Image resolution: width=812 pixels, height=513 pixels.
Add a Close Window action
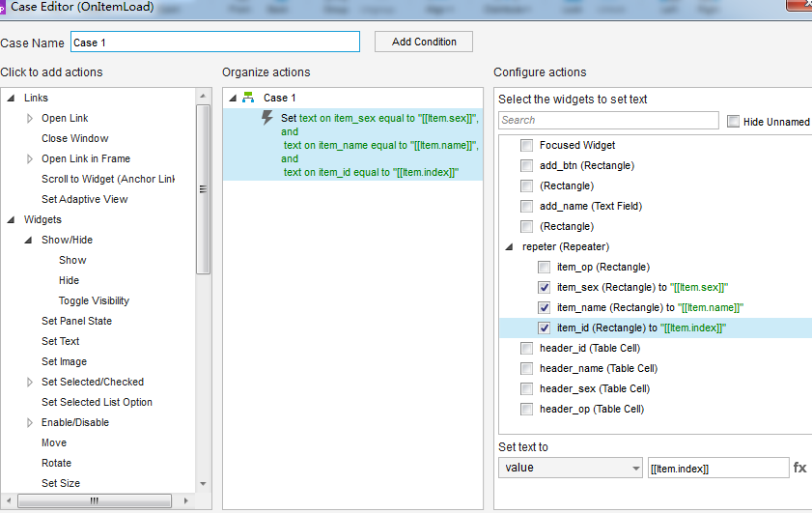pyautogui.click(x=75, y=138)
